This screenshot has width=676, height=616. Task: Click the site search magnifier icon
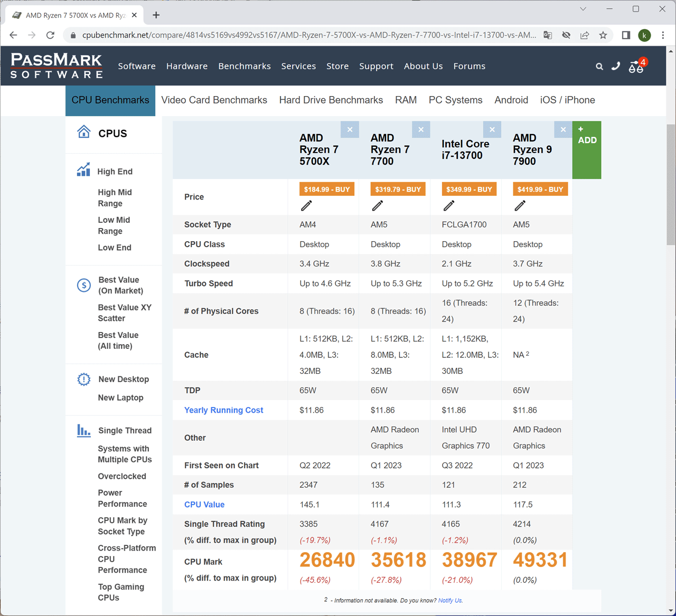[x=599, y=67]
